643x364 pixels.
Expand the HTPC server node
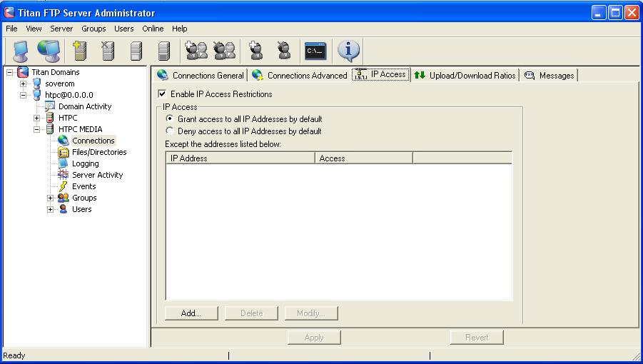point(37,118)
